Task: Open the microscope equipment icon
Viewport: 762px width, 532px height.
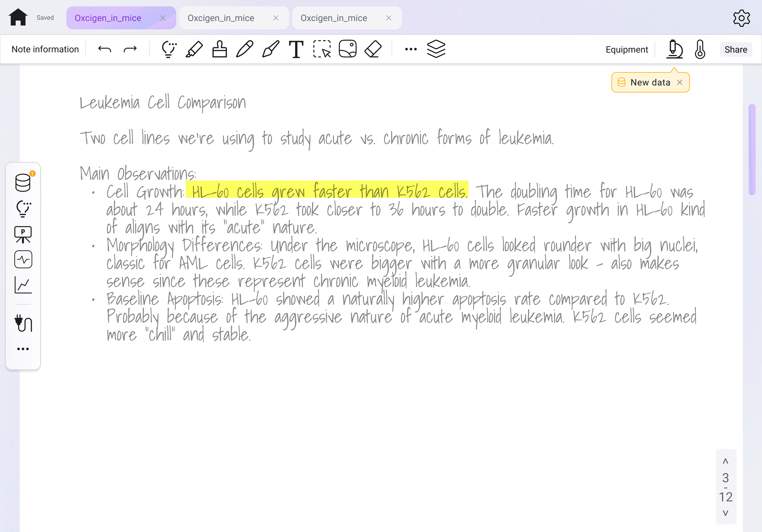Action: (x=674, y=49)
